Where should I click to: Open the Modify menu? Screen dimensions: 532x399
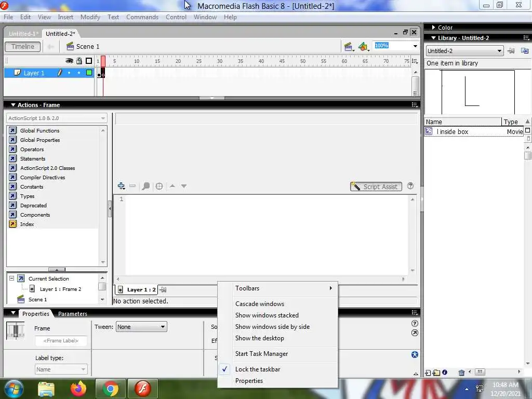click(x=90, y=17)
